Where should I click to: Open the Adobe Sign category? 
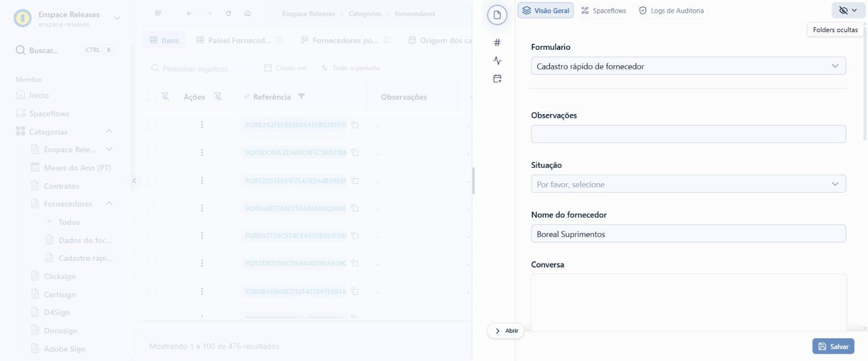pos(58,349)
